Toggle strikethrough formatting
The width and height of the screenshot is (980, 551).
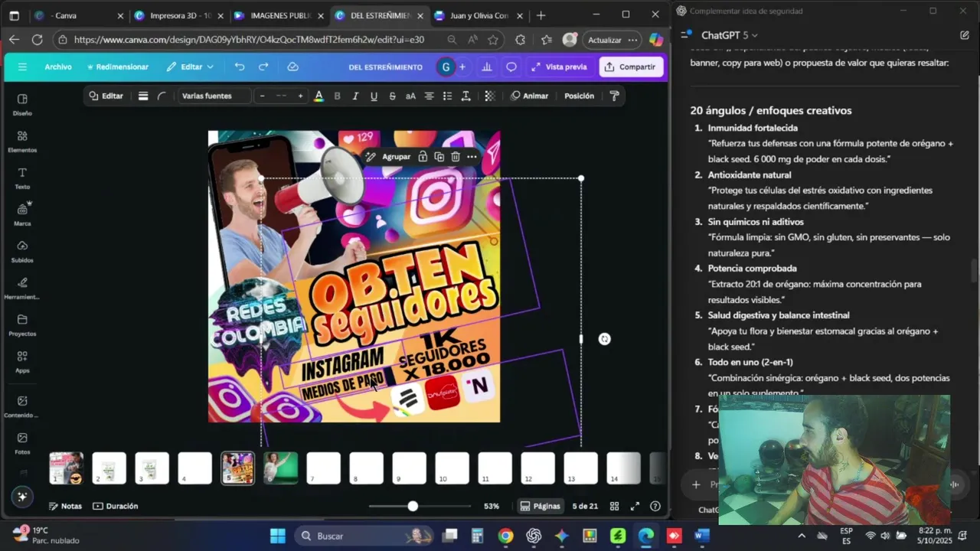pos(392,96)
